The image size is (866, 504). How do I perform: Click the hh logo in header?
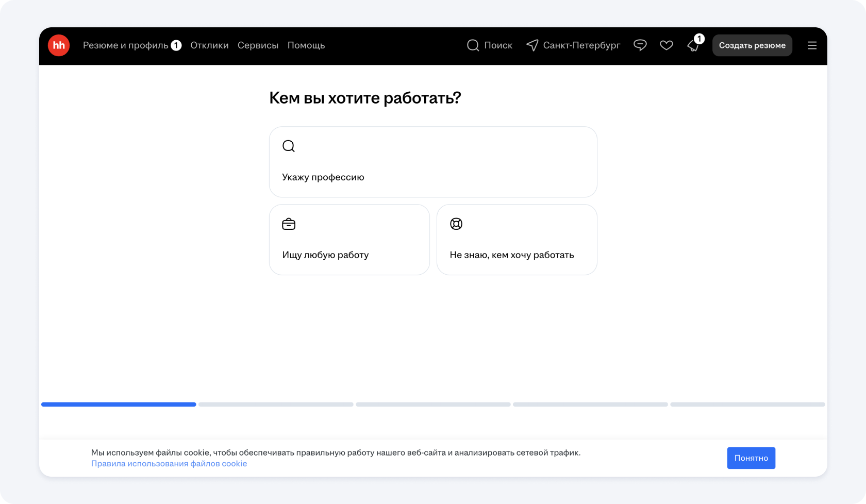[59, 45]
